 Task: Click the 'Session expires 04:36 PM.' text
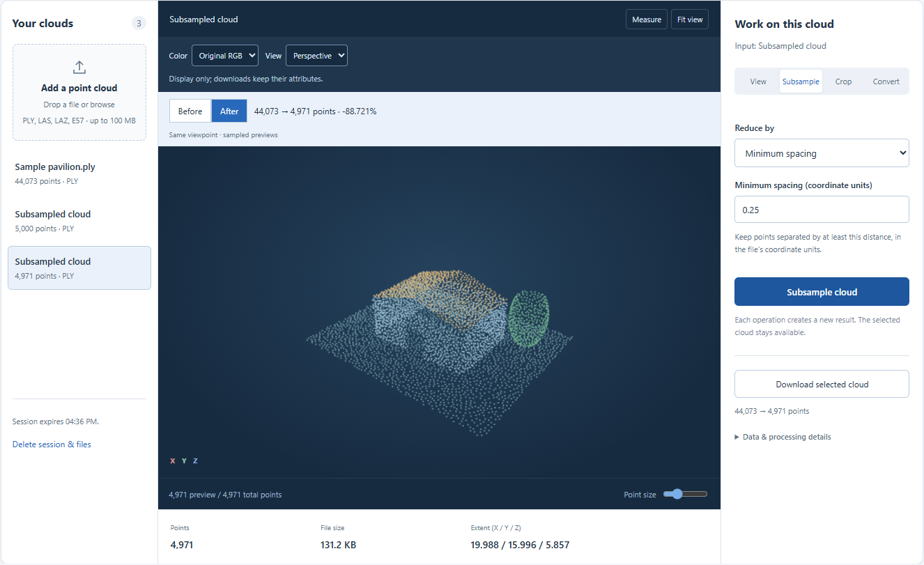point(56,421)
